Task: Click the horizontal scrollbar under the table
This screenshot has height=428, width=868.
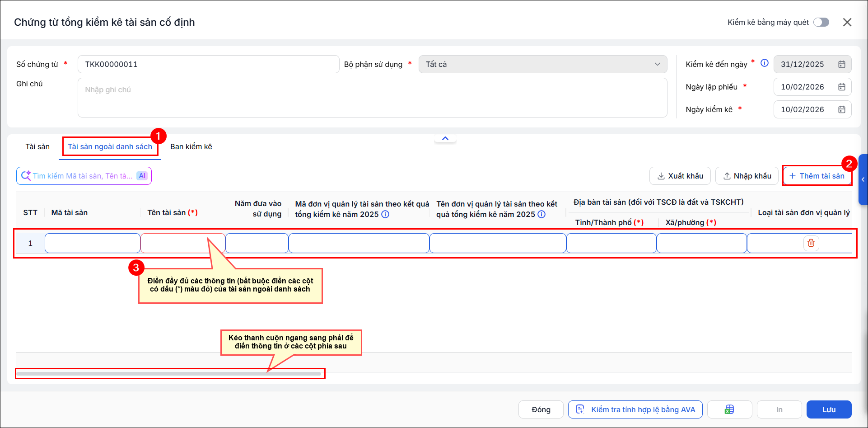Action: coord(169,374)
